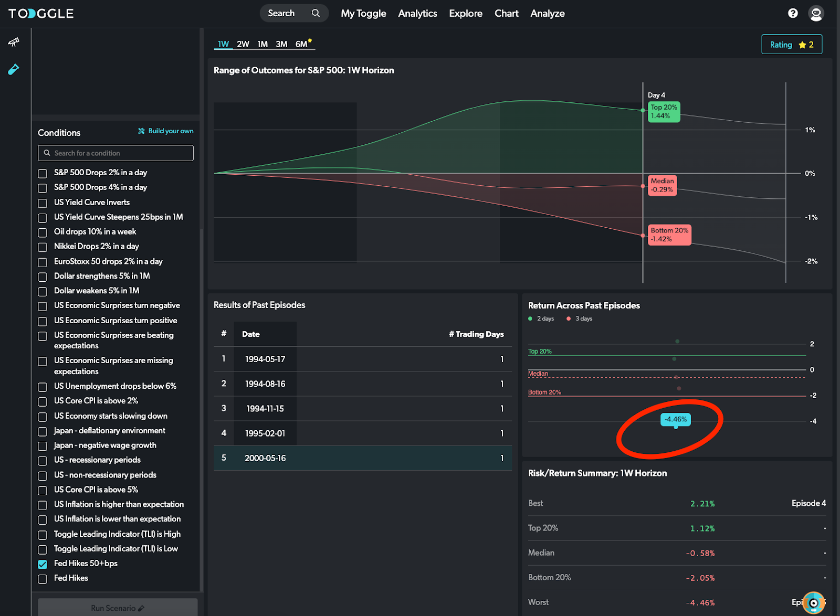
Task: Check US - non-recessionary periods
Action: pos(43,476)
